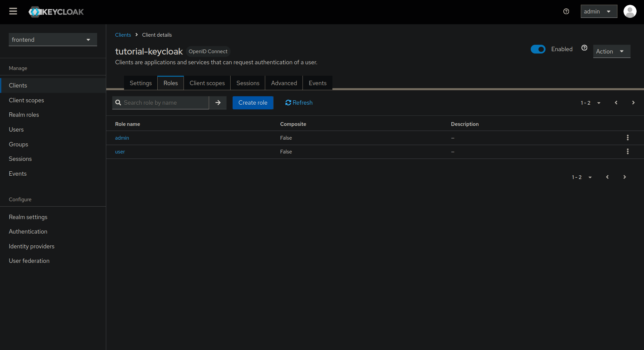Open Clients in the sidebar
644x350 pixels.
pyautogui.click(x=53, y=85)
